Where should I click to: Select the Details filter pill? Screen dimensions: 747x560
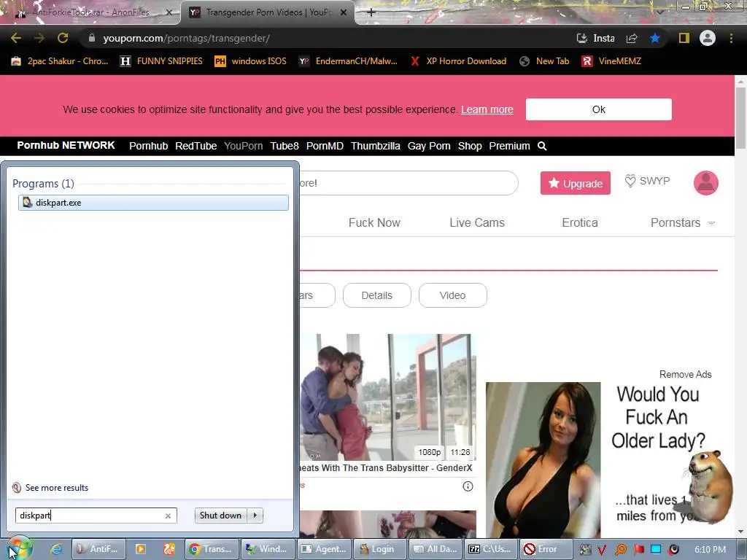tap(377, 295)
